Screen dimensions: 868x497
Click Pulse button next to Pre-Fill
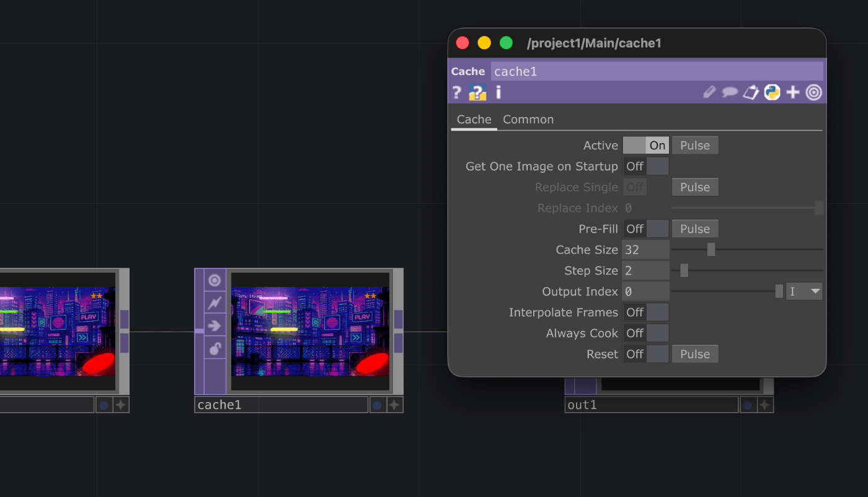[x=695, y=229]
